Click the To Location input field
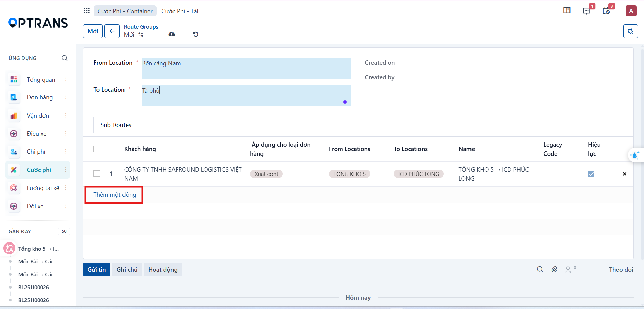The width and height of the screenshot is (644, 309). pos(246,96)
